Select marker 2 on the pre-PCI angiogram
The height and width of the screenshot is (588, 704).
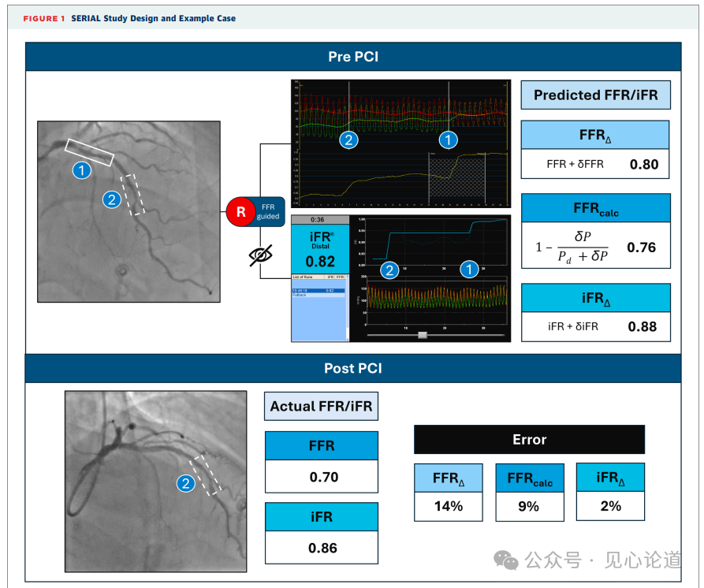112,199
